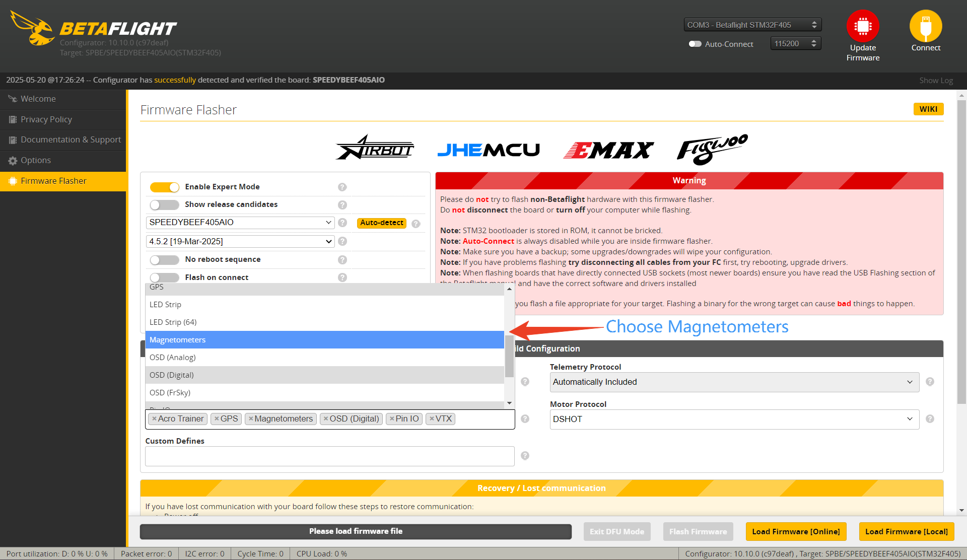
Task: Click Load Firmware [Online]
Action: point(796,532)
